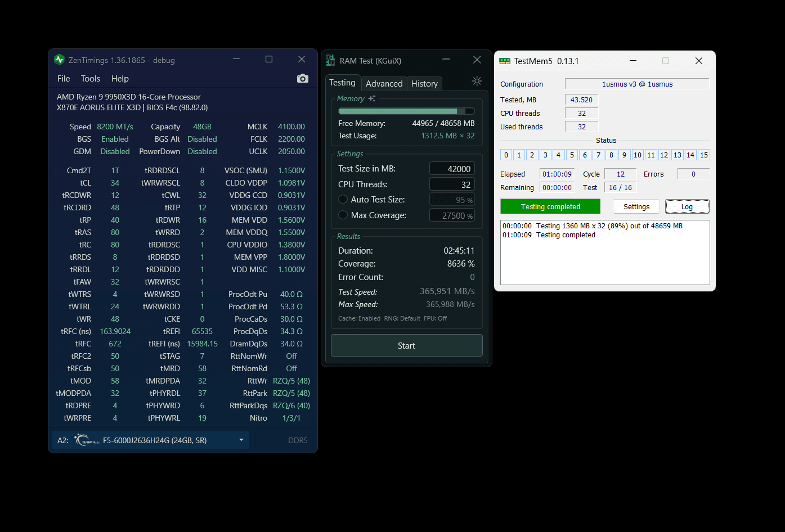
Task: Click the ZenTimings app logo icon
Action: click(x=60, y=60)
